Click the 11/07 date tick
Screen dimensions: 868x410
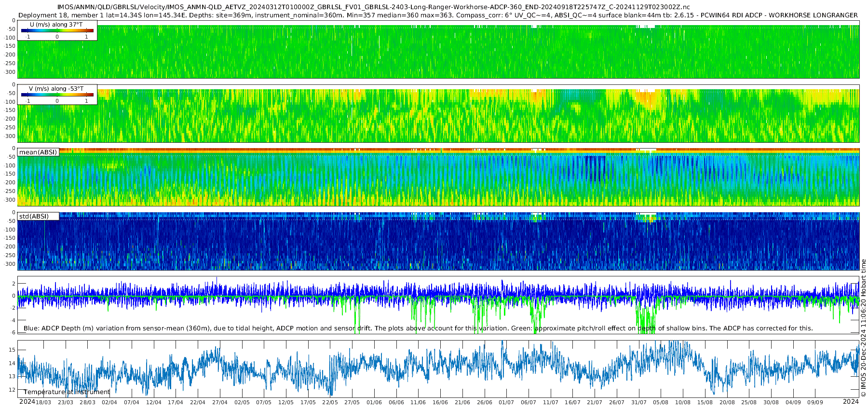click(551, 402)
